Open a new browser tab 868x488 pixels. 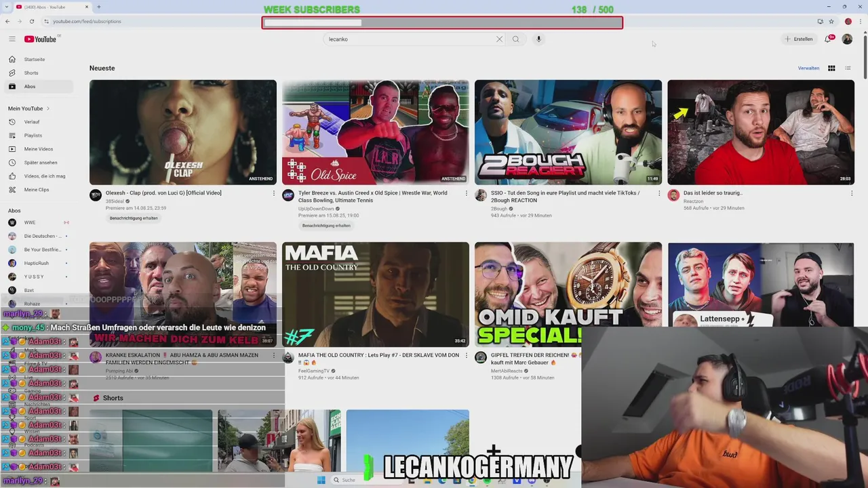tap(99, 7)
